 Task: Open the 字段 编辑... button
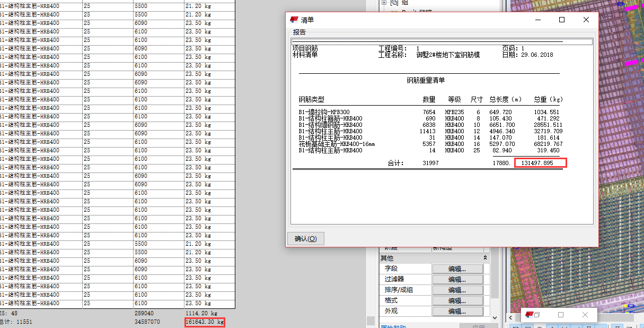457,269
